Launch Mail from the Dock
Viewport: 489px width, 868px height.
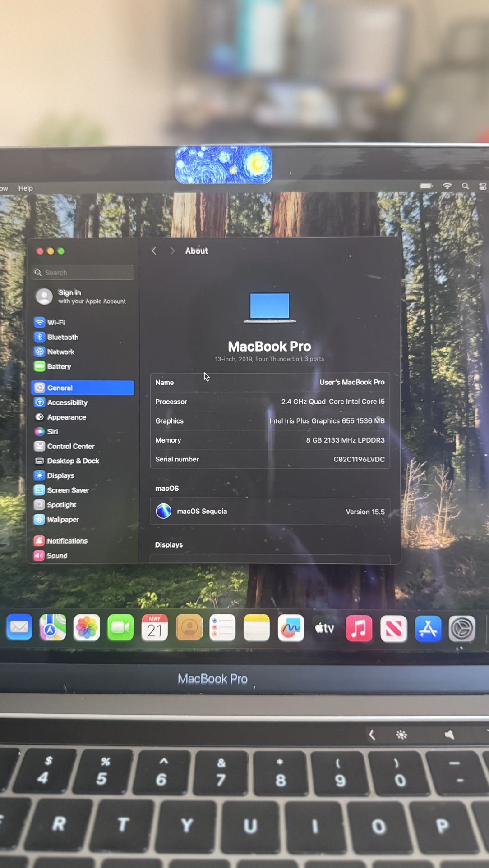click(x=19, y=627)
